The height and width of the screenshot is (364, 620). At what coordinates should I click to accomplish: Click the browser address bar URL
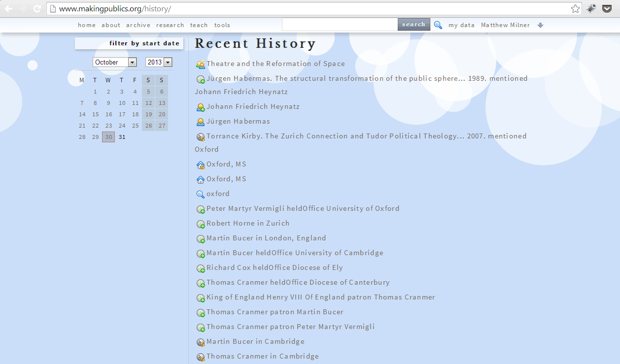[115, 9]
